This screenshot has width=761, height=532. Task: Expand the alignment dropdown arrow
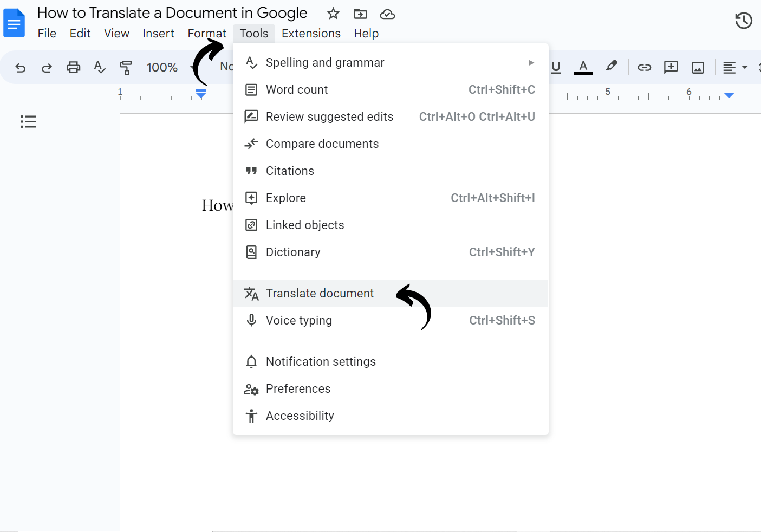[745, 67]
